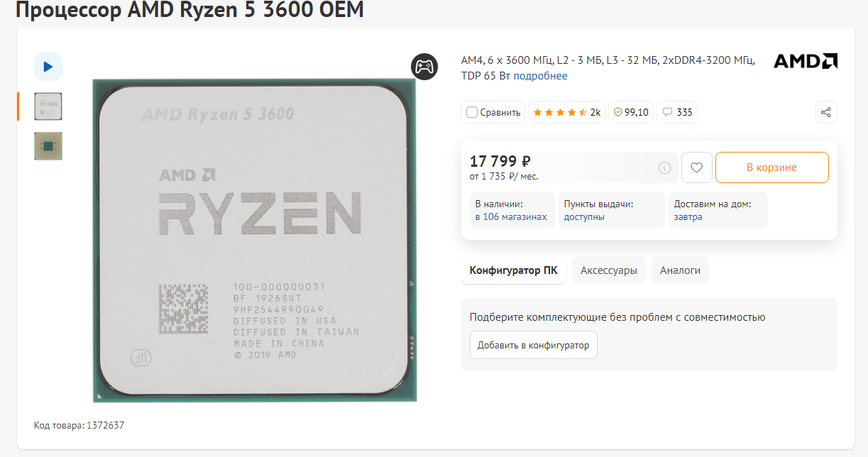Add product to wishlist heart icon

coord(697,167)
